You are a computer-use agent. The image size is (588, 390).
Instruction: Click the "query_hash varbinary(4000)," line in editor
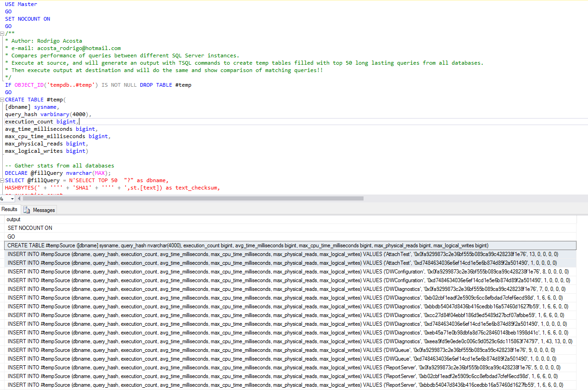tap(49, 114)
